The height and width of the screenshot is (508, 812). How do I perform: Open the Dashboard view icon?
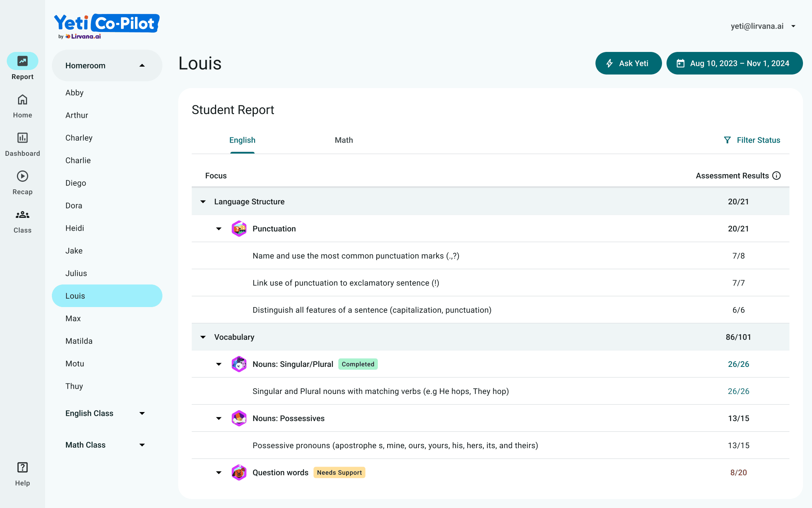coord(23,138)
